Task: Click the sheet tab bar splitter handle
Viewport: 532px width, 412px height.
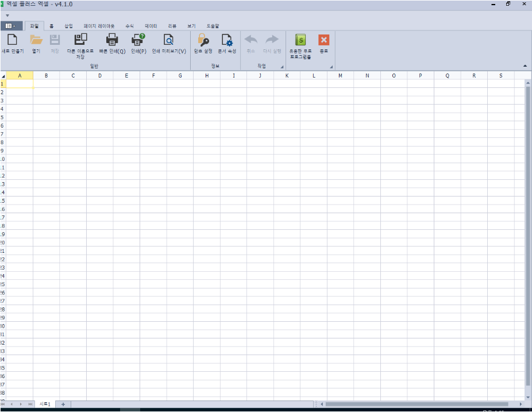Action: click(x=316, y=404)
